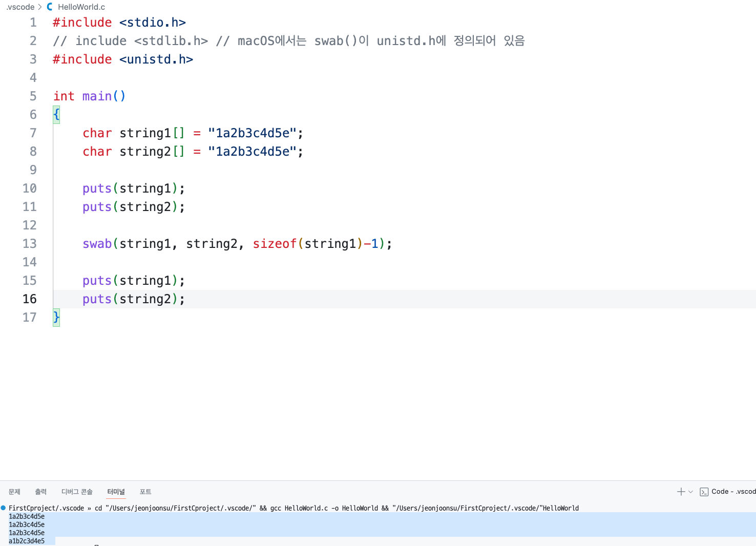756x546 pixels.
Task: Click the string literal on line 8
Action: point(252,152)
